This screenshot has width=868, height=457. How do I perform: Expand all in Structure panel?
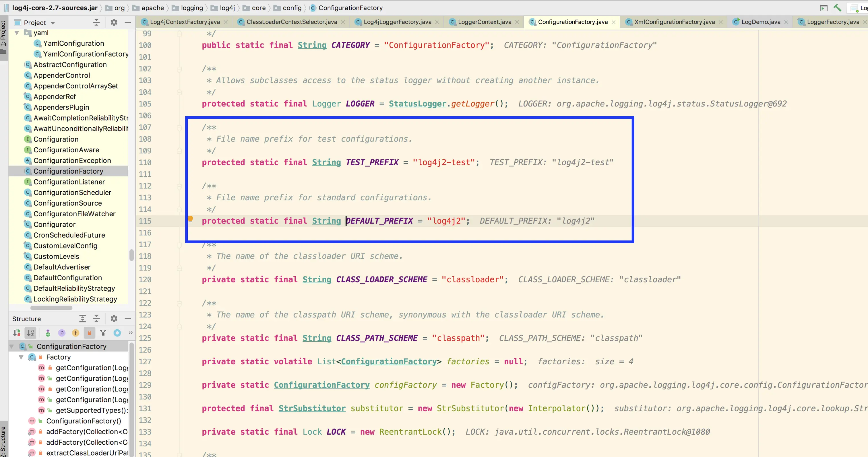tap(82, 319)
